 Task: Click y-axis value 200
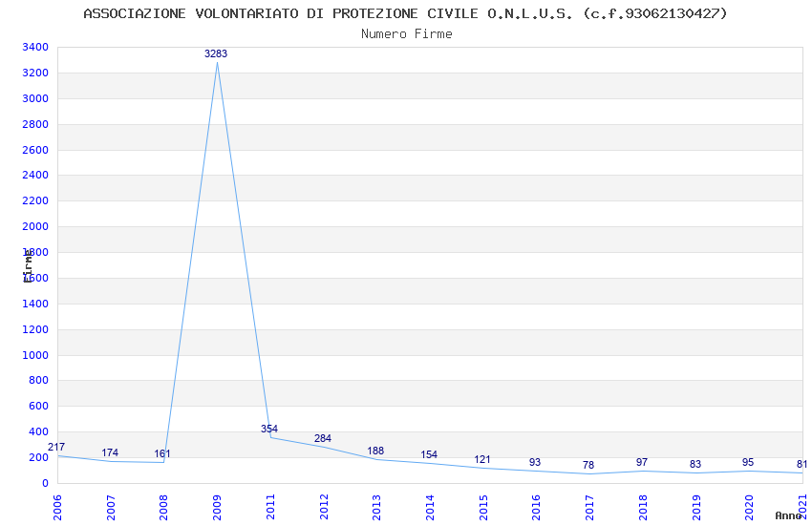[x=38, y=458]
